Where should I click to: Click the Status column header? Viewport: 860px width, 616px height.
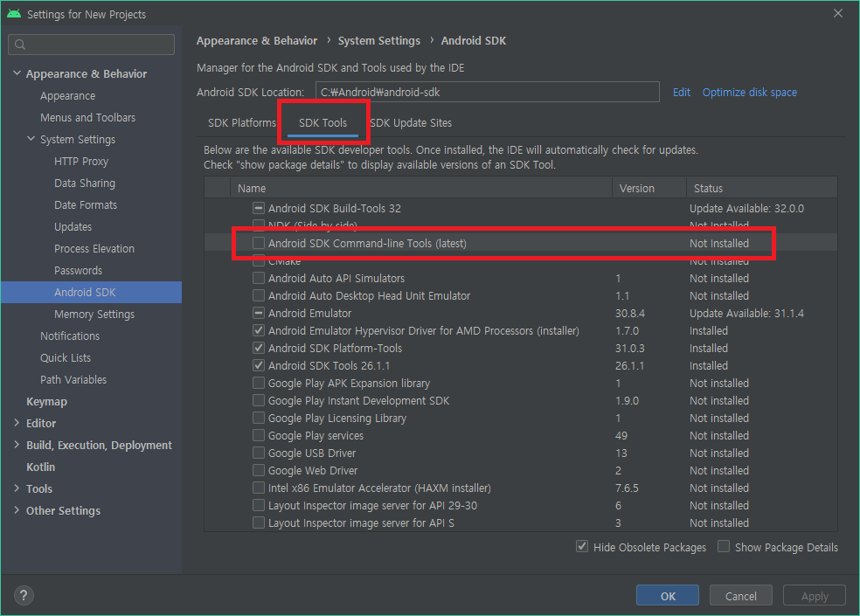tap(762, 188)
